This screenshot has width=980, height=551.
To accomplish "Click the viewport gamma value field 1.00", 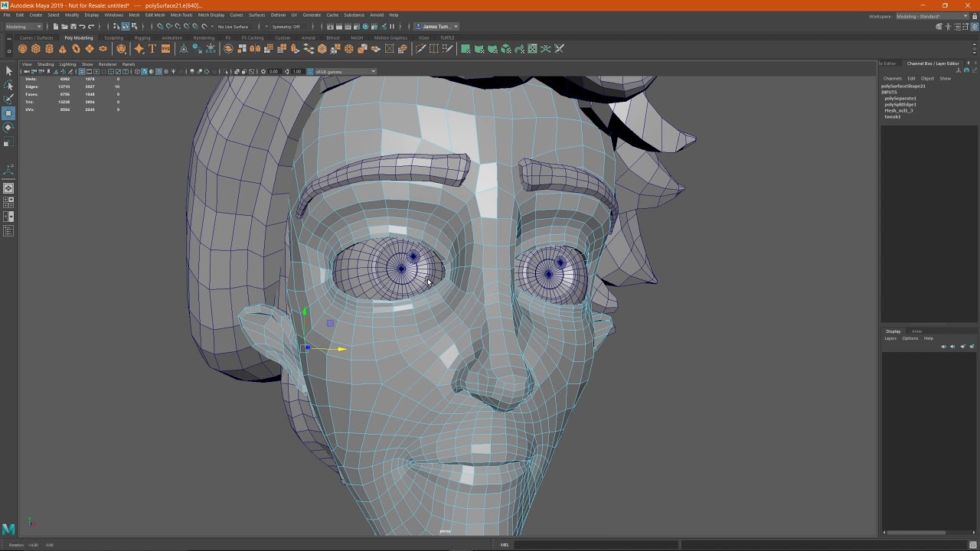I will point(297,72).
